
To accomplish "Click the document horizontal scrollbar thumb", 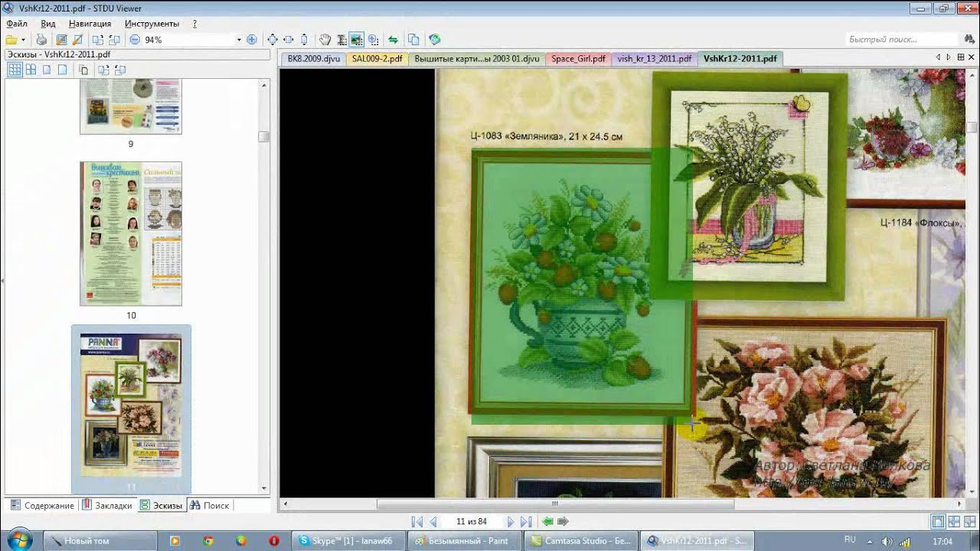I will point(555,504).
